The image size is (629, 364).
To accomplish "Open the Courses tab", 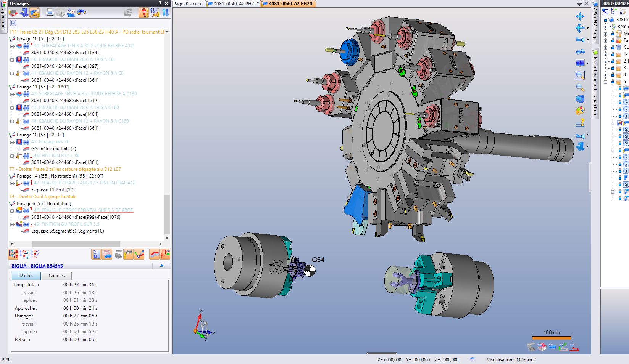I will (56, 276).
